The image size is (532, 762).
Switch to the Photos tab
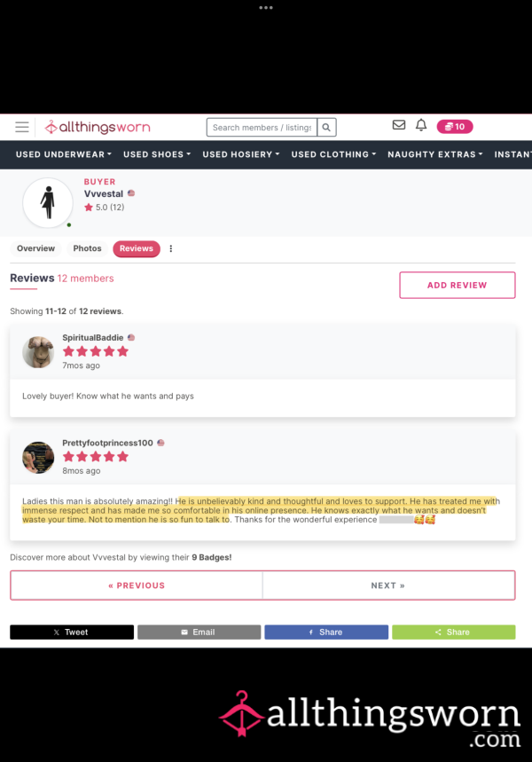click(x=88, y=248)
